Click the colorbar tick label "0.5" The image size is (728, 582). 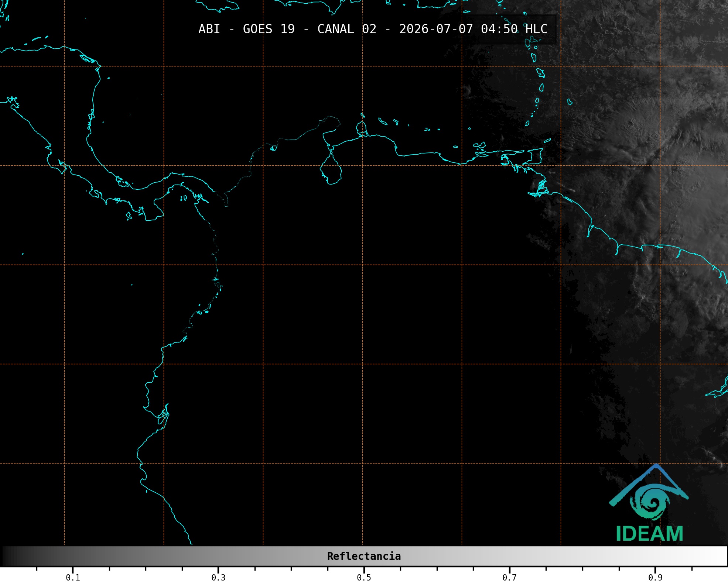pyautogui.click(x=364, y=578)
